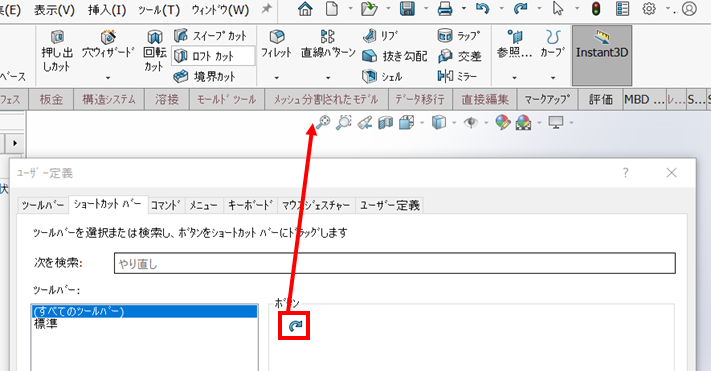Open the dropdown arrow next to Save
The width and height of the screenshot is (711, 371).
[426, 9]
